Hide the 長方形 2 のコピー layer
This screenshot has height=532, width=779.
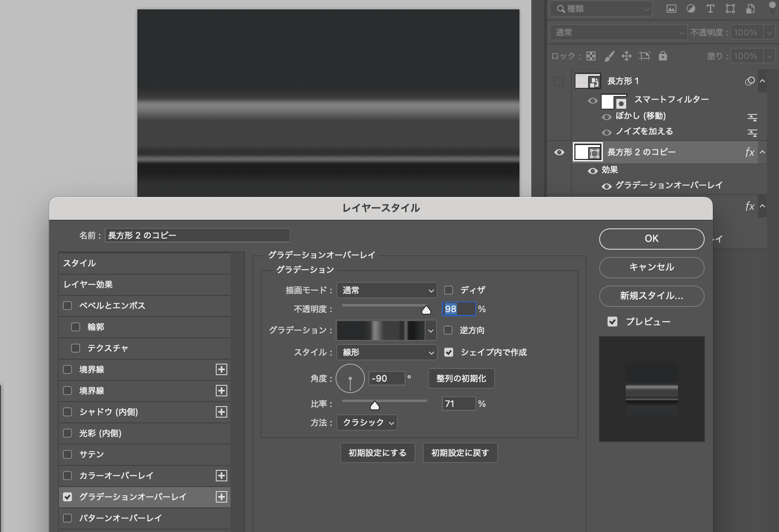tap(559, 152)
